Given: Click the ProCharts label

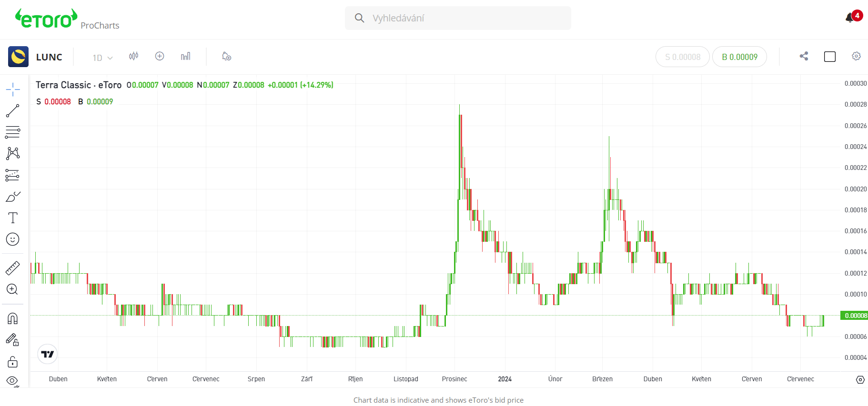Looking at the screenshot, I should coord(100,25).
